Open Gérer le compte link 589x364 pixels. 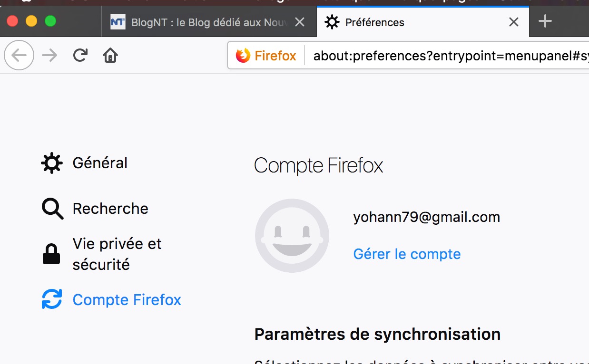(407, 254)
